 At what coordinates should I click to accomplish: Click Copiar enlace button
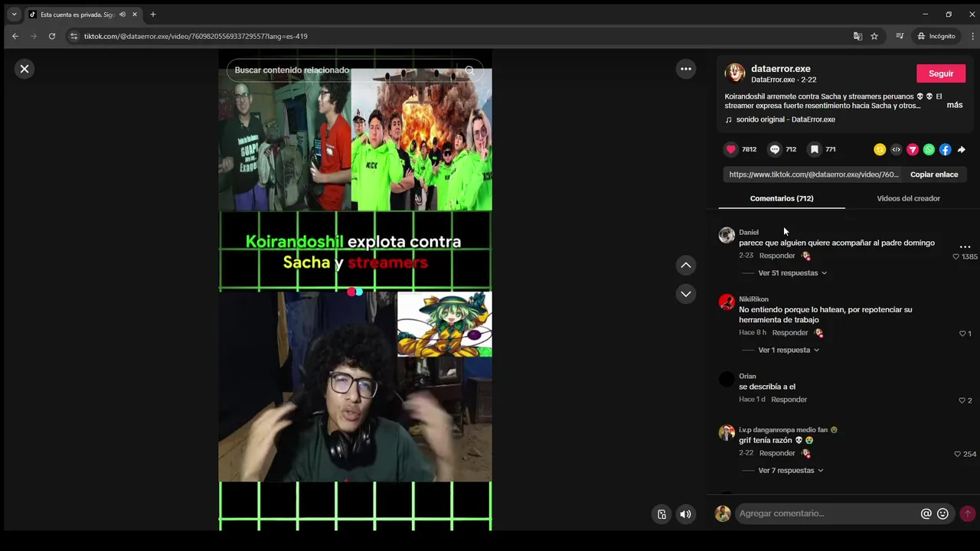[934, 174]
